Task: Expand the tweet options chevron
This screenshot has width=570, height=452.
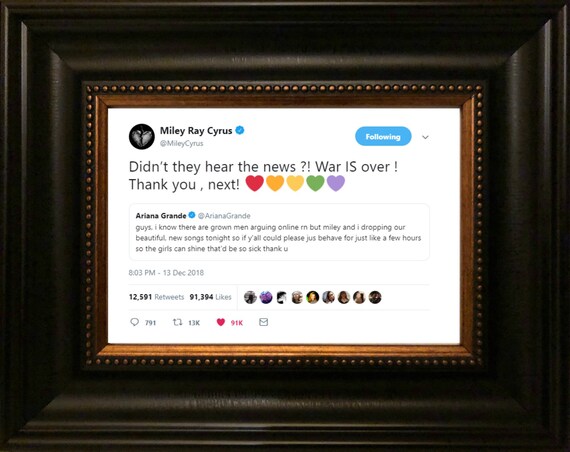Action: [425, 137]
